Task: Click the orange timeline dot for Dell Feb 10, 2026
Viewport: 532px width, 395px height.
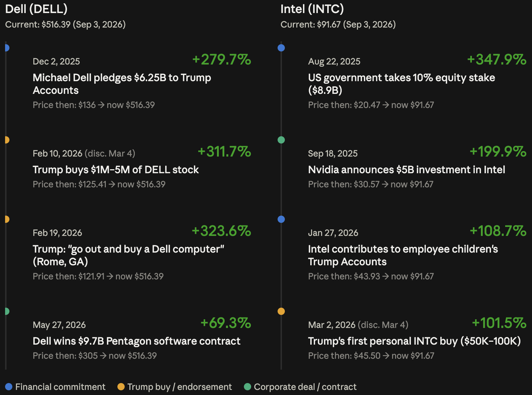Action: click(7, 140)
